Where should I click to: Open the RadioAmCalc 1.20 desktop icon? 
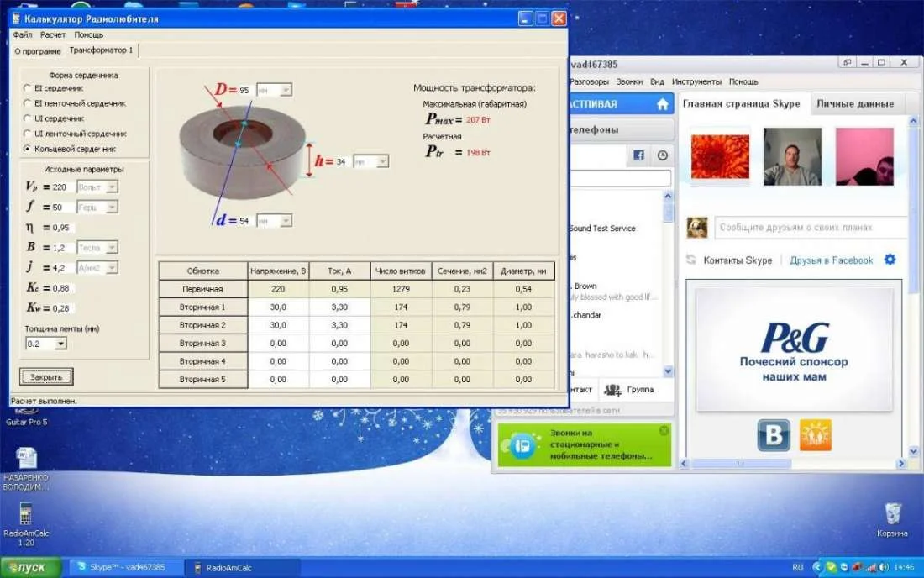(26, 523)
